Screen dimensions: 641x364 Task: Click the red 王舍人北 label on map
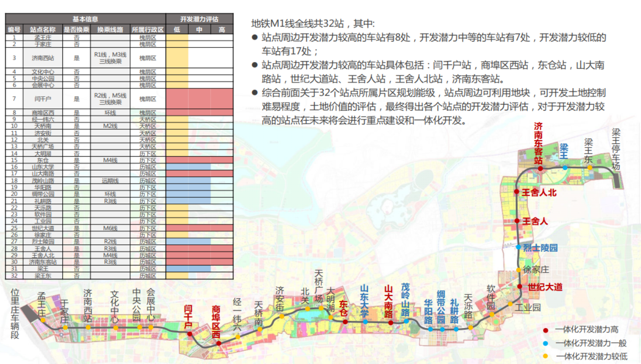pos(539,192)
